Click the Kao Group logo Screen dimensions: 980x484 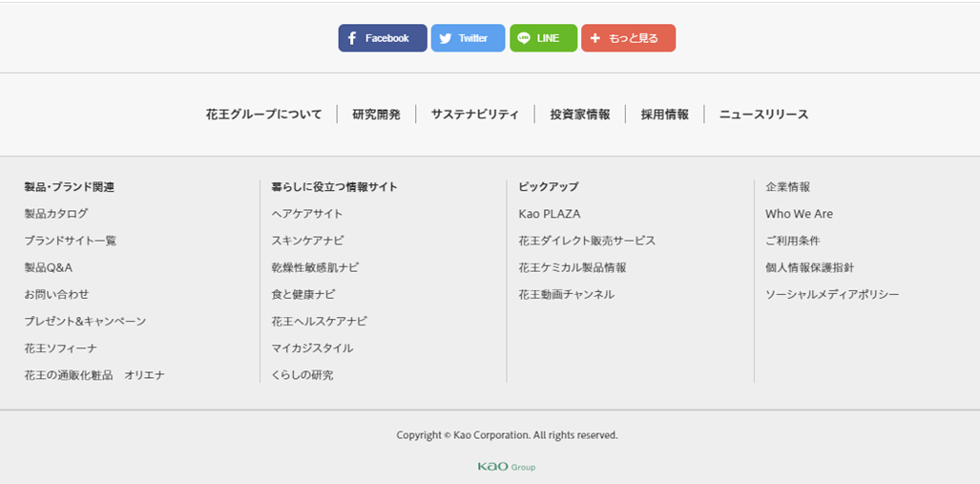(x=507, y=467)
